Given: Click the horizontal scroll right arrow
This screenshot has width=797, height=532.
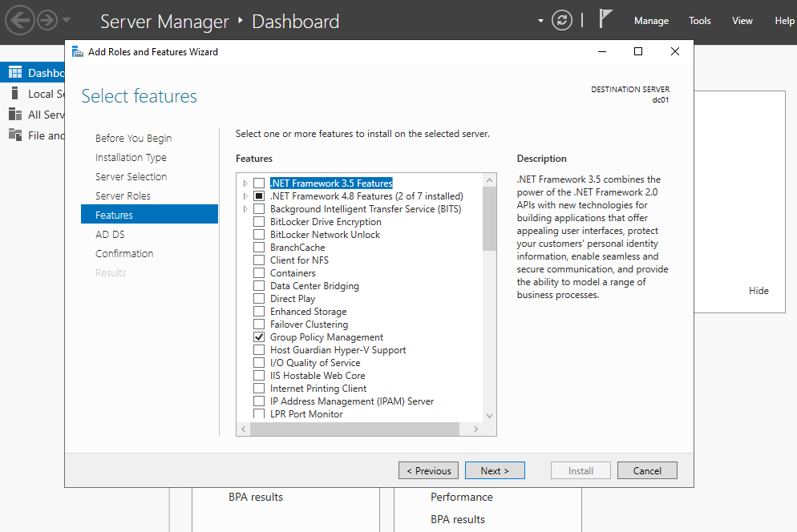Looking at the screenshot, I should click(x=475, y=429).
